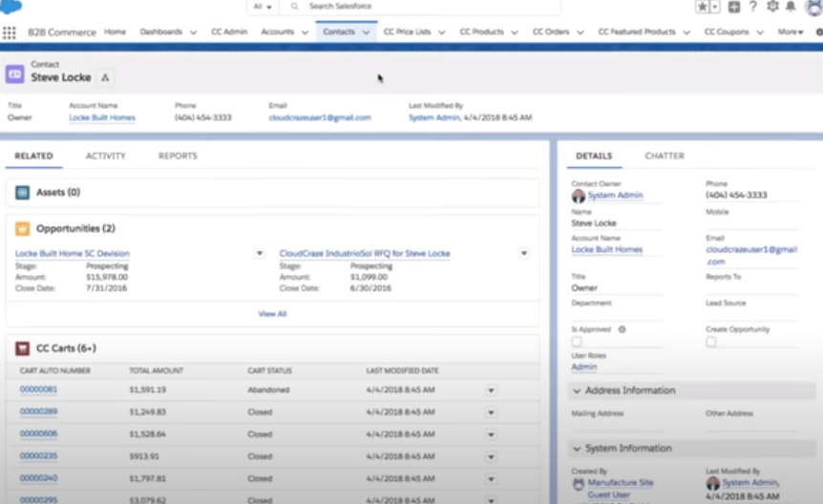Click the Assets related list icon
Viewport: 823px width, 504px height.
(23, 193)
